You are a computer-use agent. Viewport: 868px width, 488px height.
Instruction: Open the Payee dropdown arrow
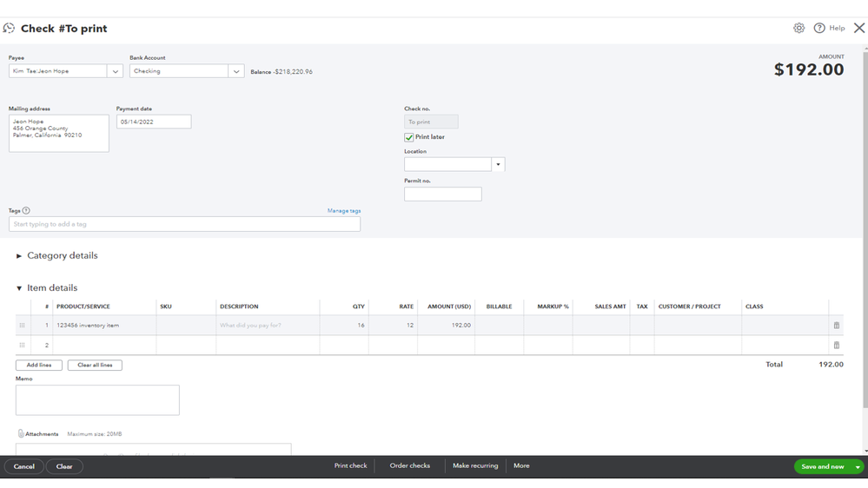116,71
